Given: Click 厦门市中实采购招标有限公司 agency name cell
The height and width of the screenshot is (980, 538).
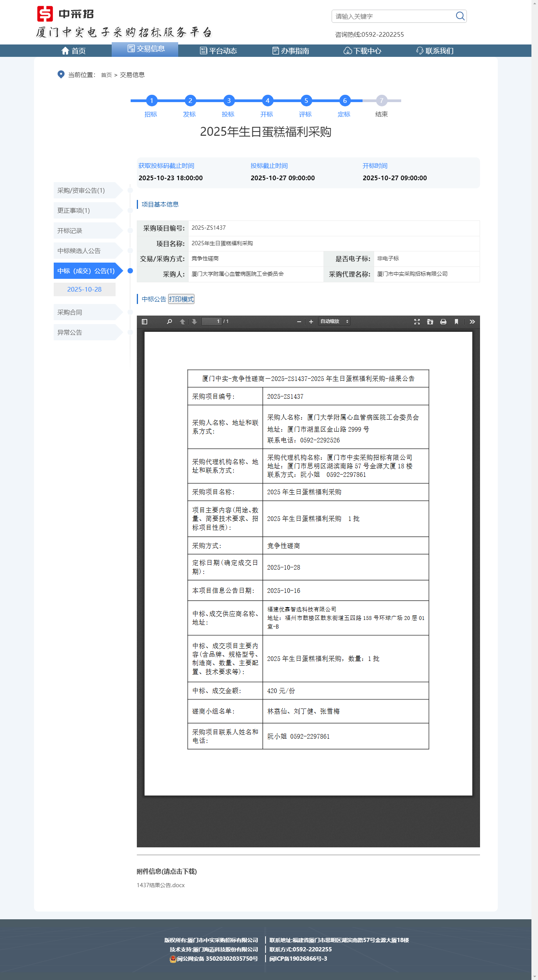Looking at the screenshot, I should click(412, 274).
